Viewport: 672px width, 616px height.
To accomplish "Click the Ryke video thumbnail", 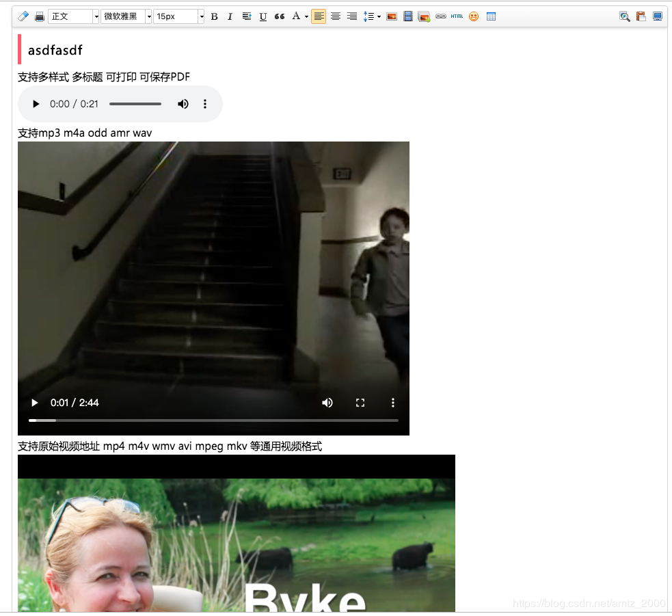I will pyautogui.click(x=236, y=533).
